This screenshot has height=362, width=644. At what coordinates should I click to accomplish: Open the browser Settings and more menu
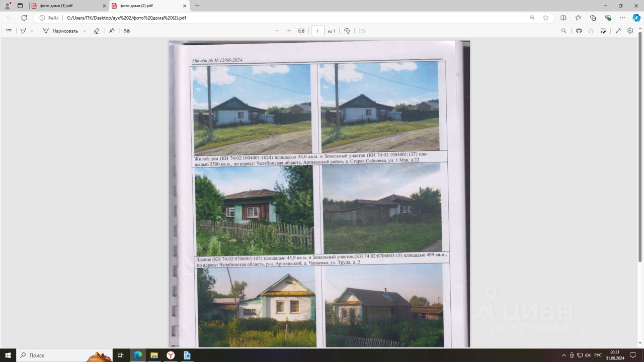tap(622, 18)
